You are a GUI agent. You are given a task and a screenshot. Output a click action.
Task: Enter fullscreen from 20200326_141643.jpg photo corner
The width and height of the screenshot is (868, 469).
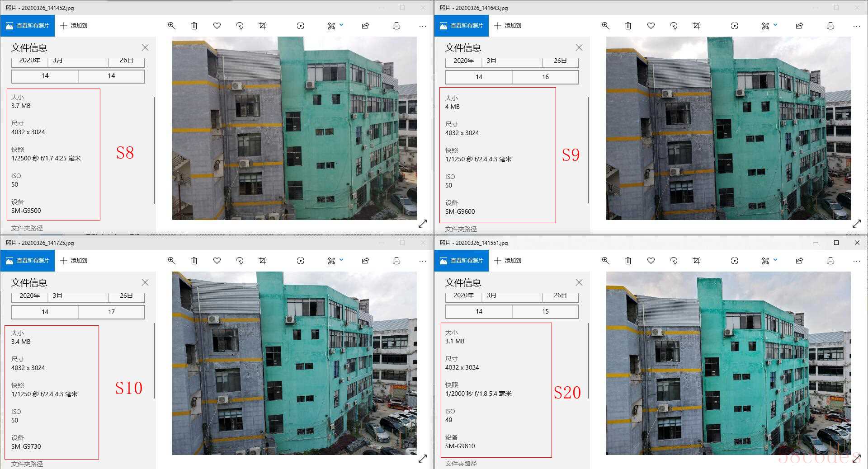point(857,224)
